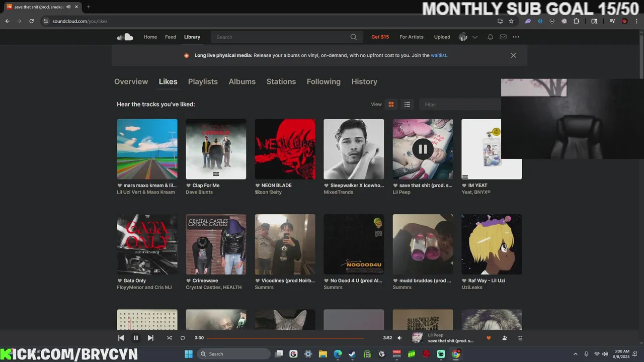
Task: Toggle like heart beside Gata Only
Action: (x=120, y=281)
